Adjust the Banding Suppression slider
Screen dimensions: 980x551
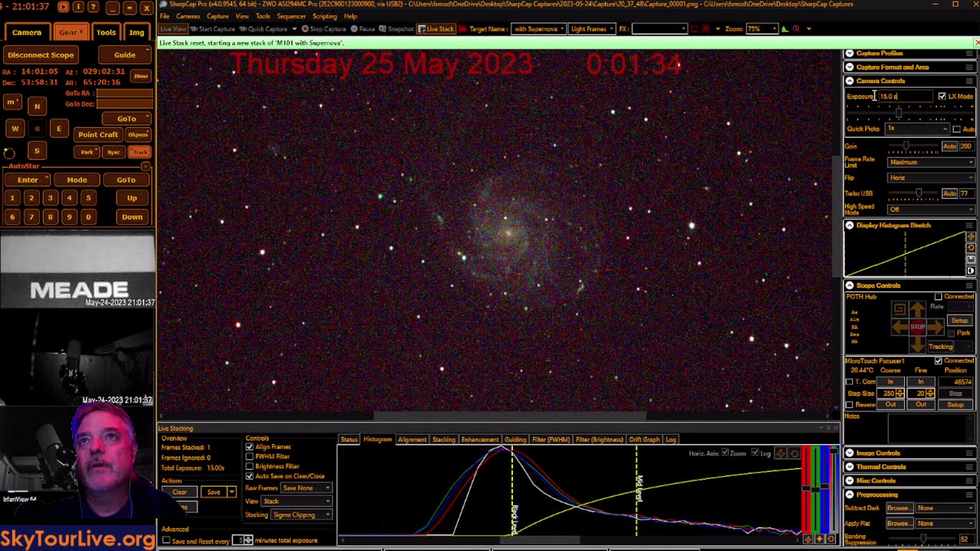tap(923, 540)
